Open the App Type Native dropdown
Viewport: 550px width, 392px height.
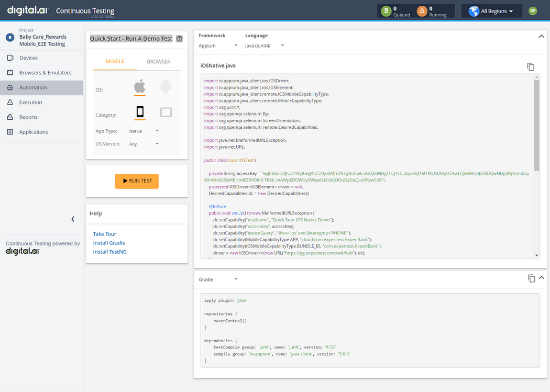pos(144,131)
